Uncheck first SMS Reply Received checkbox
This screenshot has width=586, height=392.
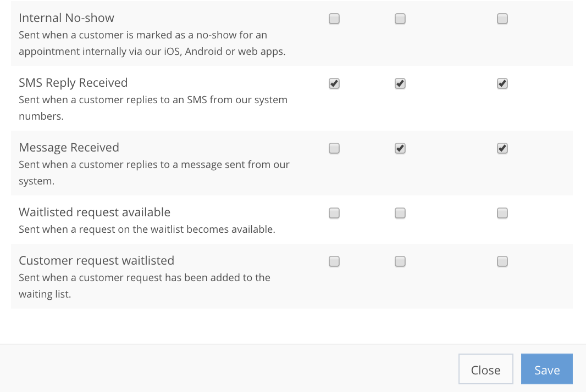tap(334, 83)
